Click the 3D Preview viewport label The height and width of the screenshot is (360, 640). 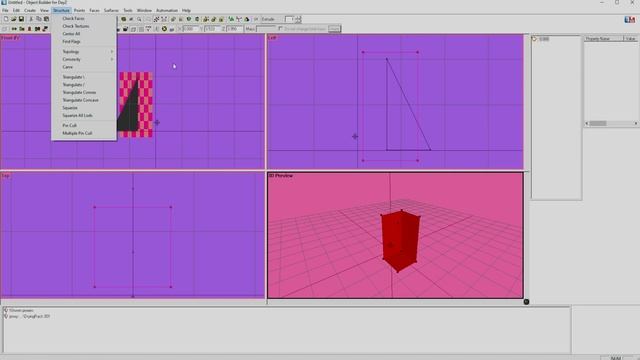(281, 176)
